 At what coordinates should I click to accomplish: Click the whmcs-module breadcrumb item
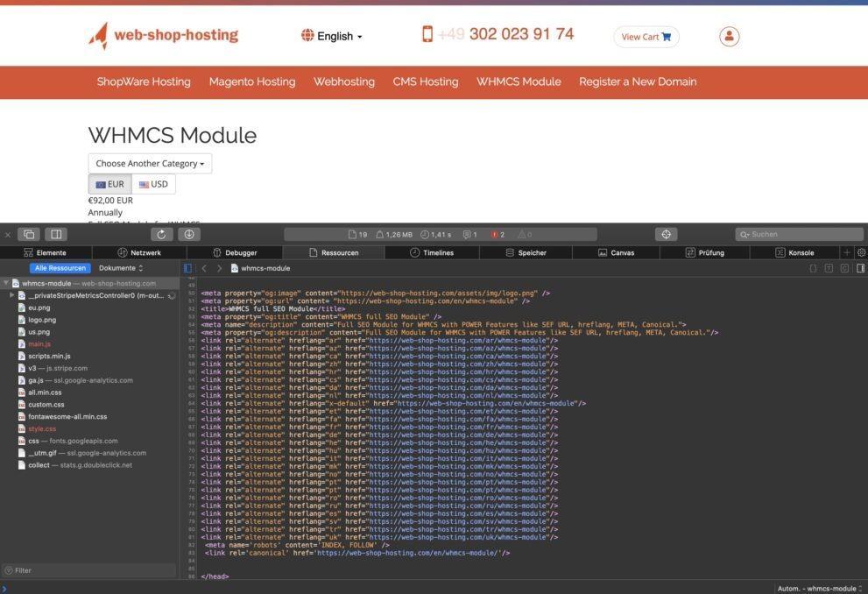tap(260, 268)
